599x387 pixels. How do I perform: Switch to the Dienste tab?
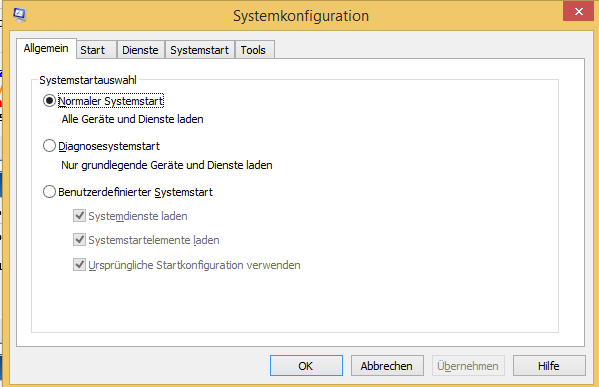(140, 50)
